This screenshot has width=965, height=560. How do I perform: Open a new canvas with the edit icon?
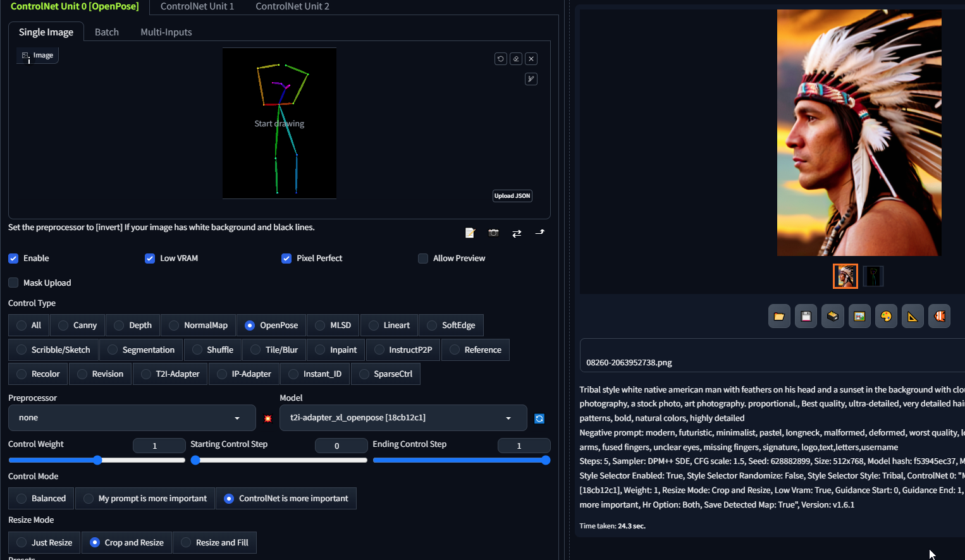[x=470, y=233]
